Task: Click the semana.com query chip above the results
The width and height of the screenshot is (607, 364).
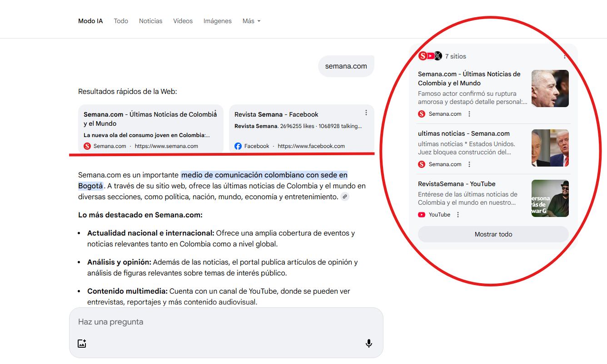Action: coord(346,66)
